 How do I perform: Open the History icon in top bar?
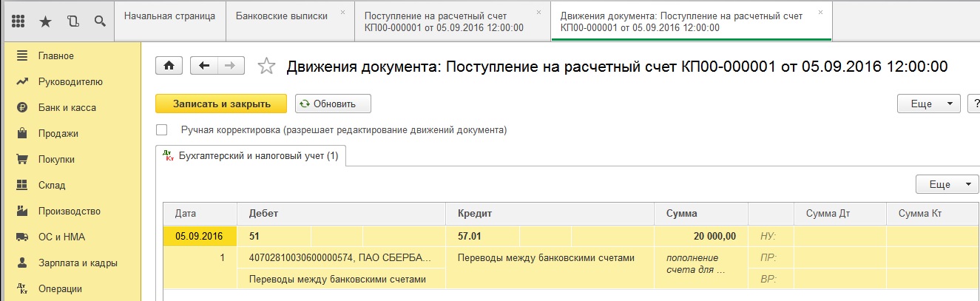(x=72, y=21)
